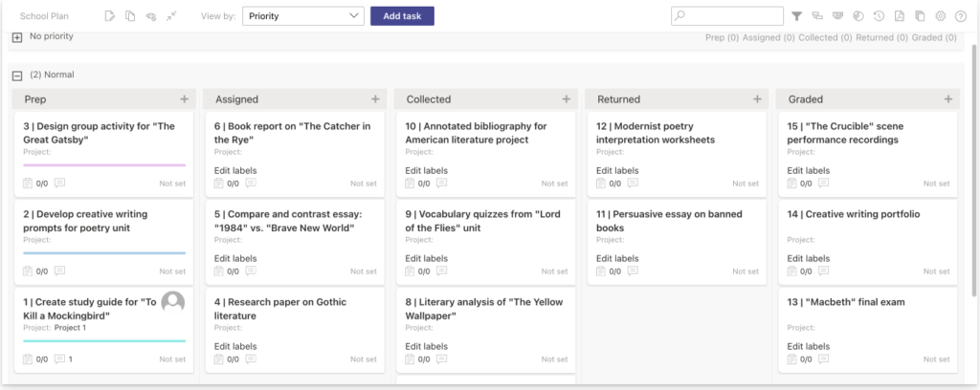Click Edit labels on task 6 card

[x=235, y=170]
